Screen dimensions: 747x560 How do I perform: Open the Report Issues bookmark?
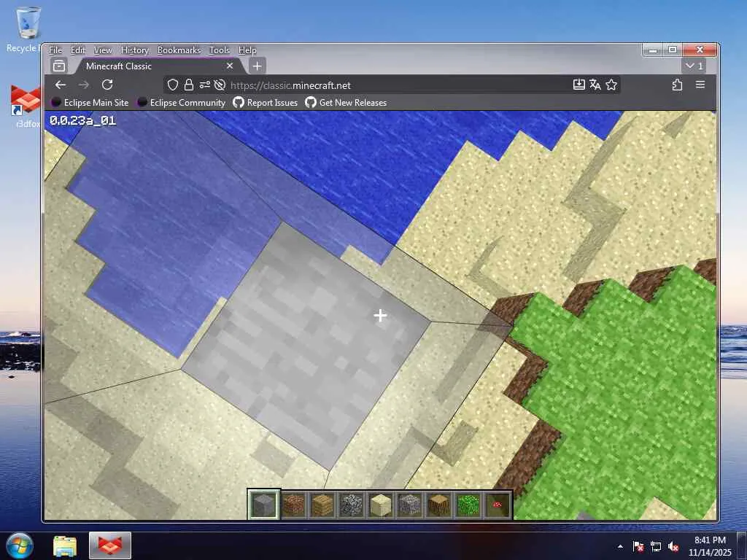click(266, 102)
